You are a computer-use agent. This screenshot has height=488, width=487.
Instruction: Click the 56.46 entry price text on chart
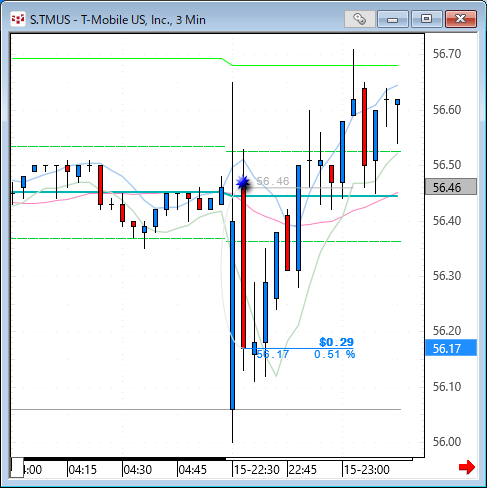[273, 181]
